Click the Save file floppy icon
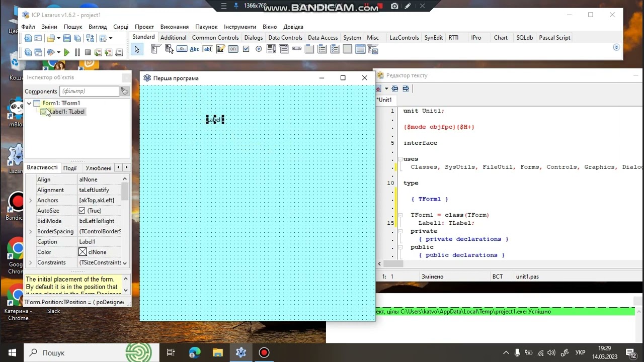Screen dimensions: 644x362 67,38
